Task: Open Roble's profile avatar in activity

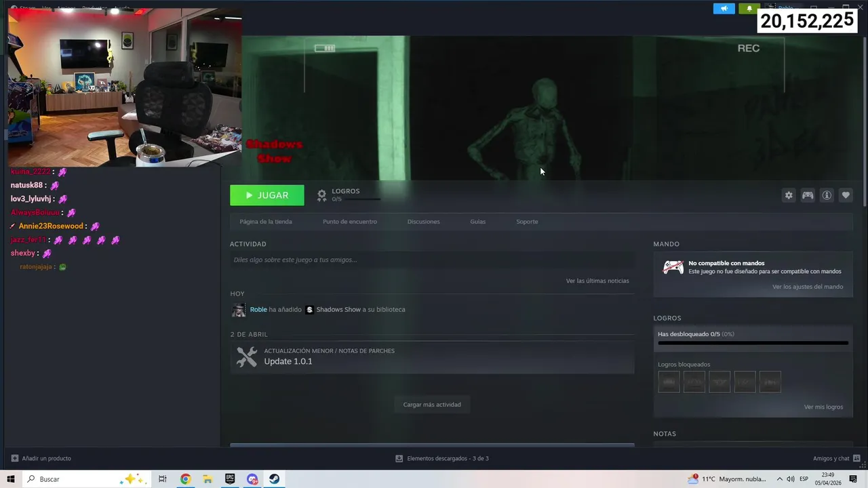Action: click(x=239, y=310)
